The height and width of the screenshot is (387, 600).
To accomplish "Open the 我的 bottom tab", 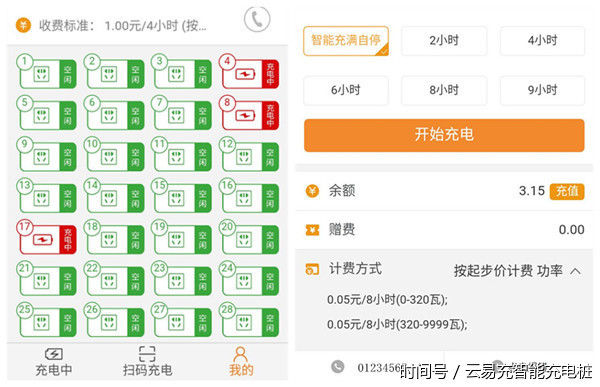I will pyautogui.click(x=241, y=362).
